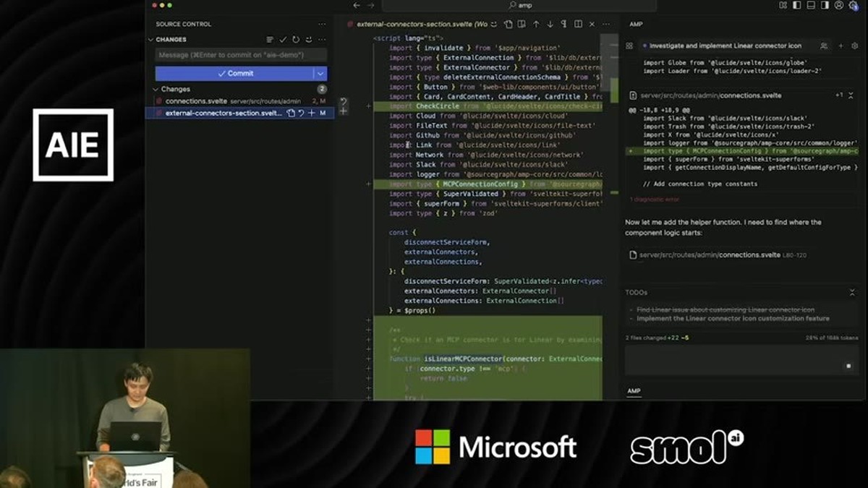Open the 'amp' command center search box
This screenshot has height=488, width=868.
pos(519,5)
